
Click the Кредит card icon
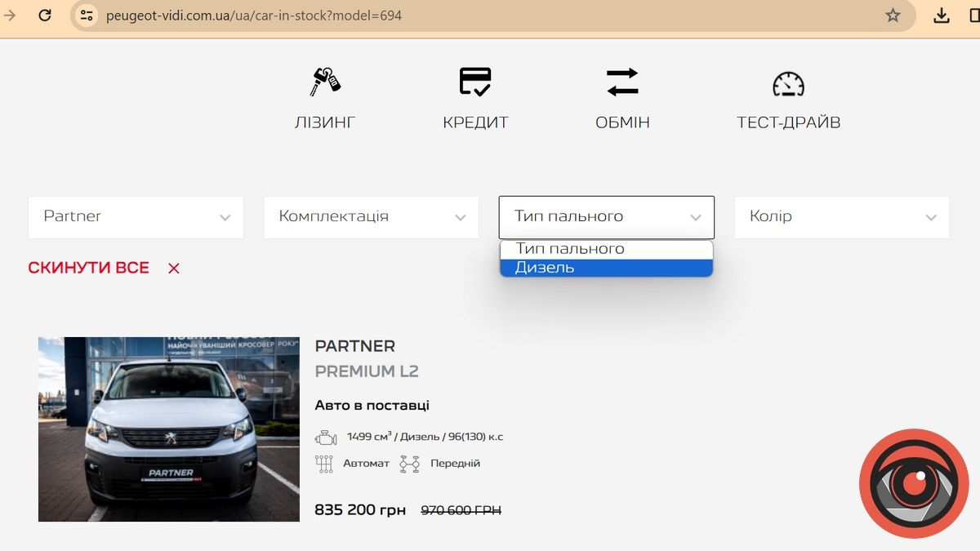click(476, 80)
